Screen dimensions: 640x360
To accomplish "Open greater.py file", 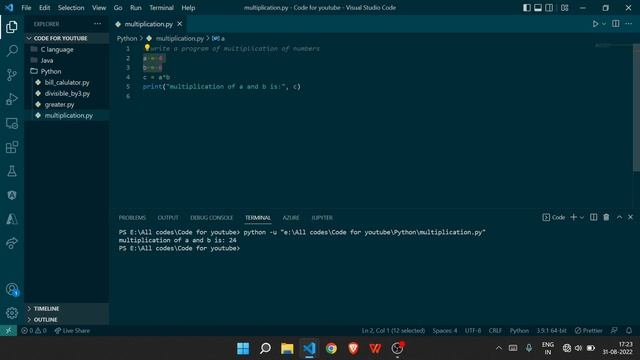I will (x=67, y=104).
